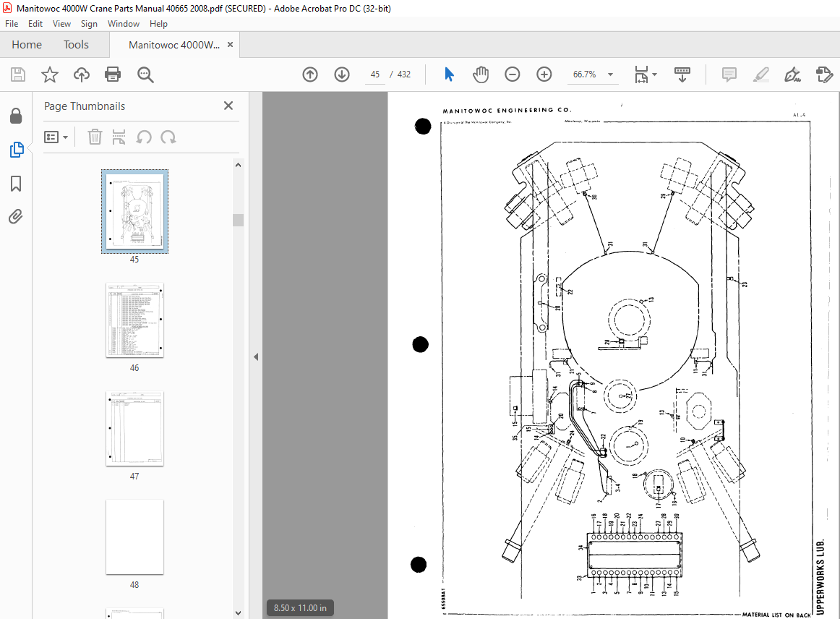The height and width of the screenshot is (619, 840).
Task: Open the Window menu
Action: coord(123,24)
